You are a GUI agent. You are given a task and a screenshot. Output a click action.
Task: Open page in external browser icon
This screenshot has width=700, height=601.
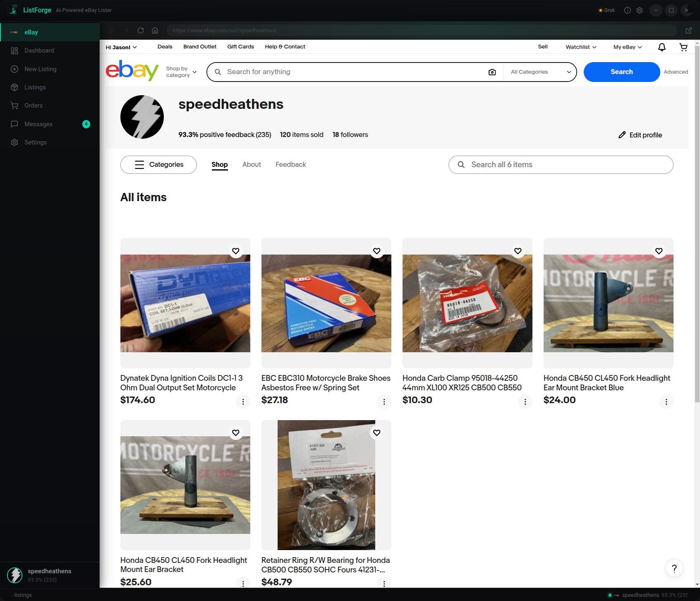[x=688, y=31]
